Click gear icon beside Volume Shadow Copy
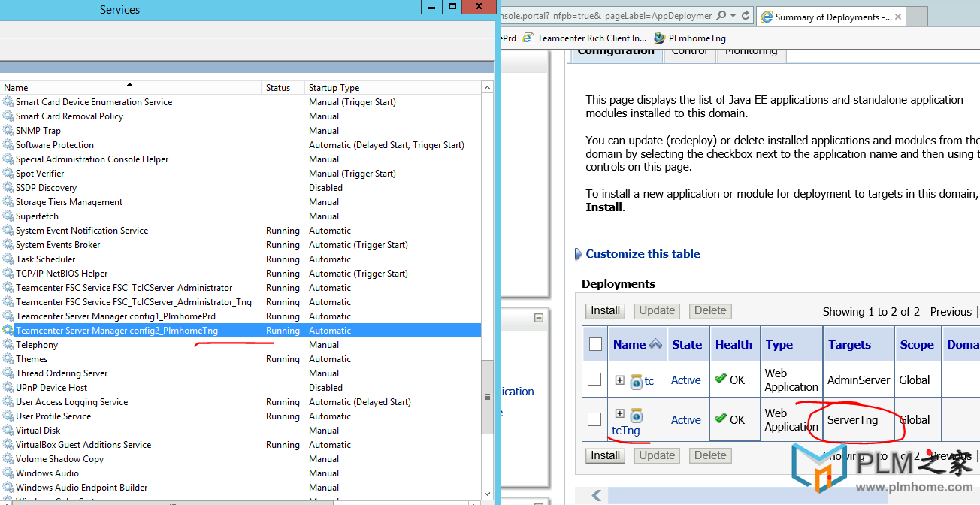 8,459
